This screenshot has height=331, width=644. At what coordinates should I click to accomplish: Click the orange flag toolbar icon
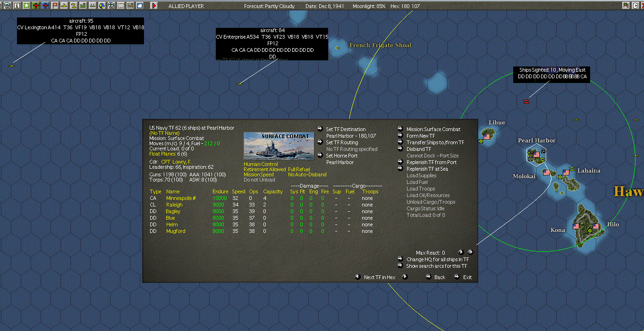[55, 6]
